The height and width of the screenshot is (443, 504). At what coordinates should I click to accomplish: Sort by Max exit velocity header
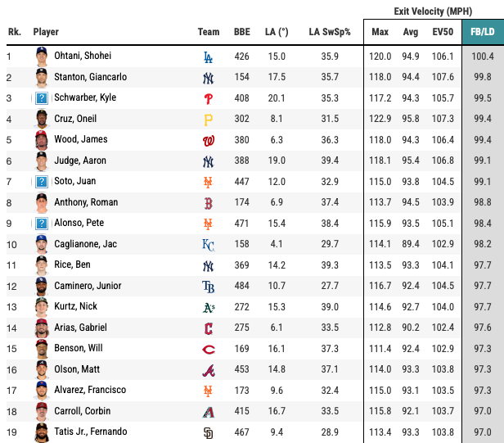(380, 32)
